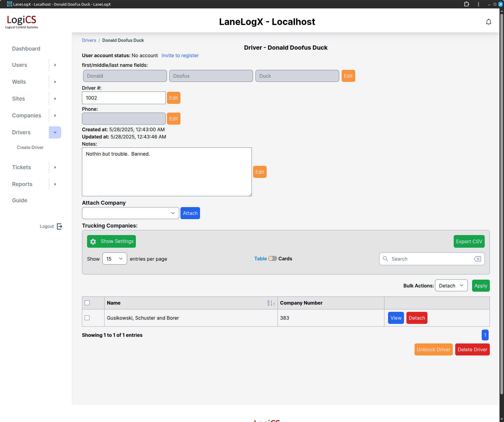Click the Invite to register link
This screenshot has width=504, height=422.
click(180, 55)
